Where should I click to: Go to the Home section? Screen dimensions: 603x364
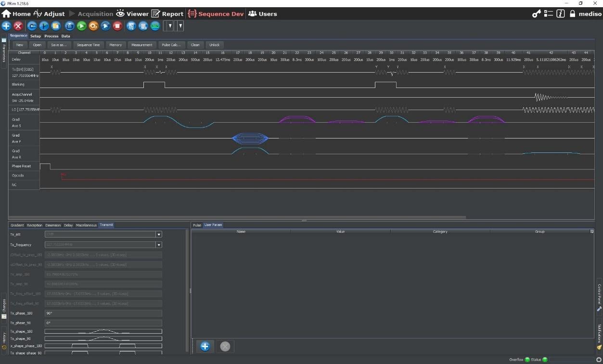click(x=16, y=14)
